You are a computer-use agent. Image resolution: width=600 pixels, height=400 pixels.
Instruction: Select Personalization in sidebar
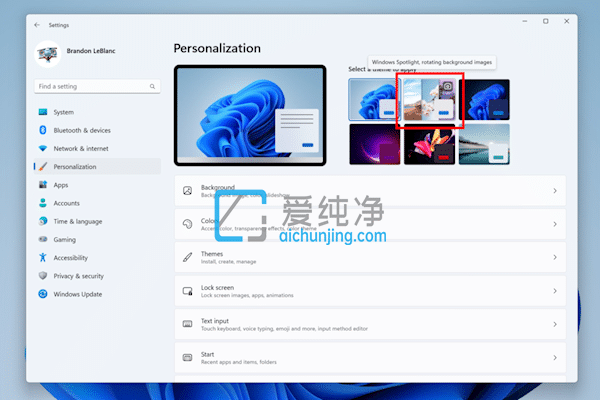(x=97, y=167)
